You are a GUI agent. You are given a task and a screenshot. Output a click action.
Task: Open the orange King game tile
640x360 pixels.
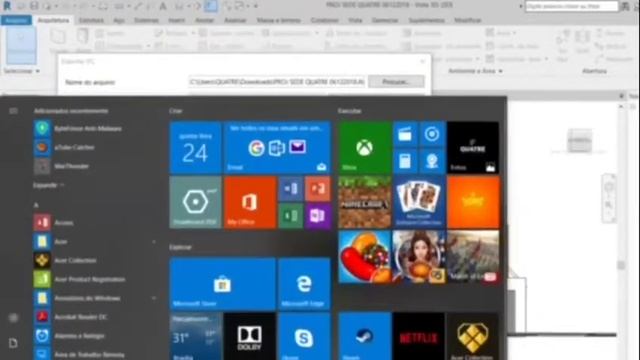coord(473,202)
